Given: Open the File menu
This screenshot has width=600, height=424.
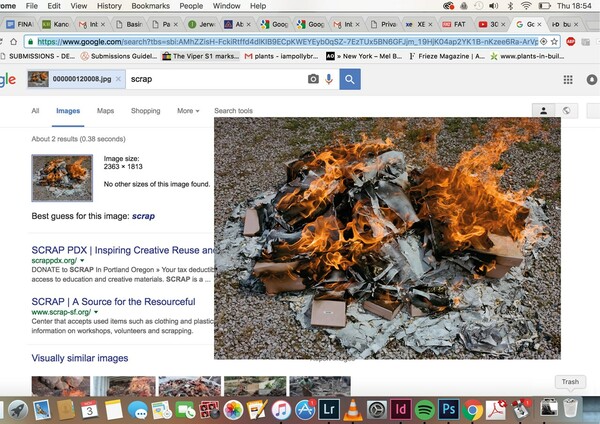Looking at the screenshot, I should (32, 6).
